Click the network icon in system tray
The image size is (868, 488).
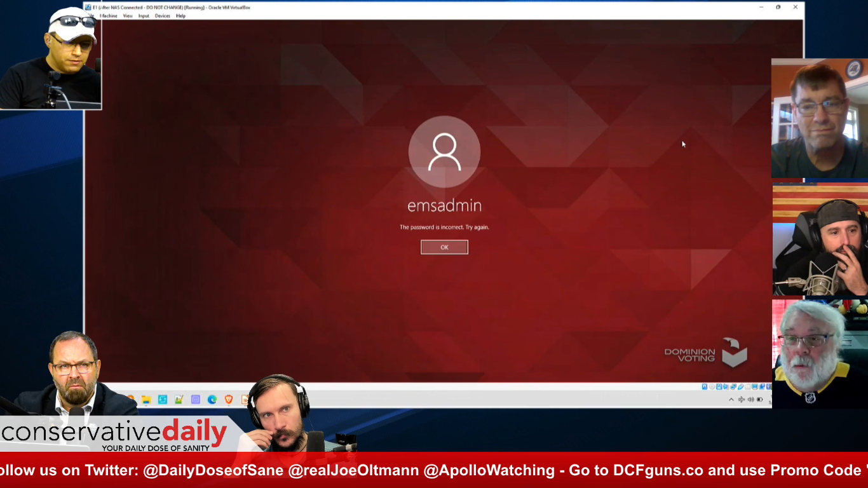tap(742, 400)
